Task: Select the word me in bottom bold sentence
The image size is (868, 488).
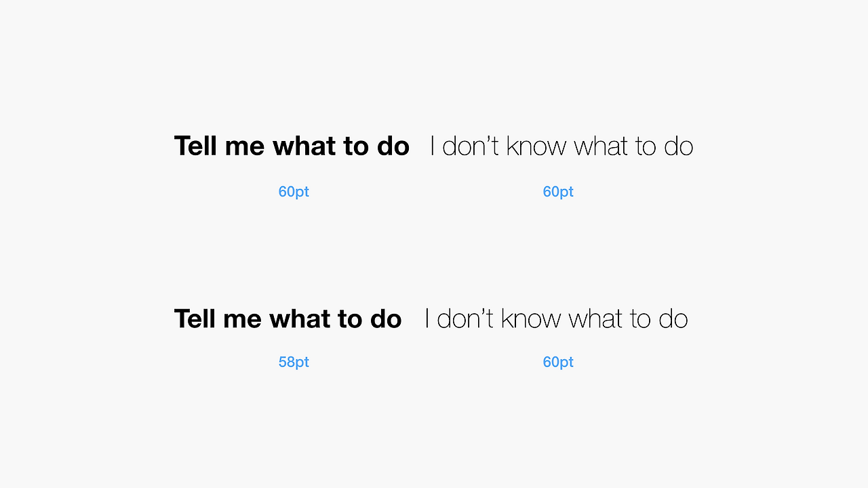Action: (x=242, y=319)
